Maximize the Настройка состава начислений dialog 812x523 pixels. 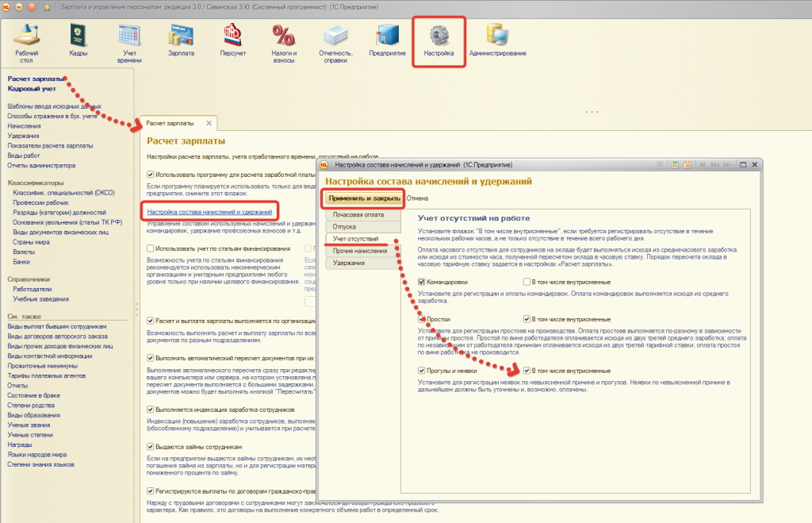point(742,165)
